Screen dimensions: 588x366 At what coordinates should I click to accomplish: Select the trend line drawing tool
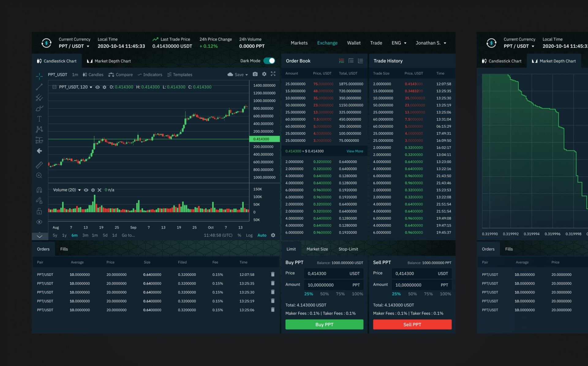[x=39, y=87]
